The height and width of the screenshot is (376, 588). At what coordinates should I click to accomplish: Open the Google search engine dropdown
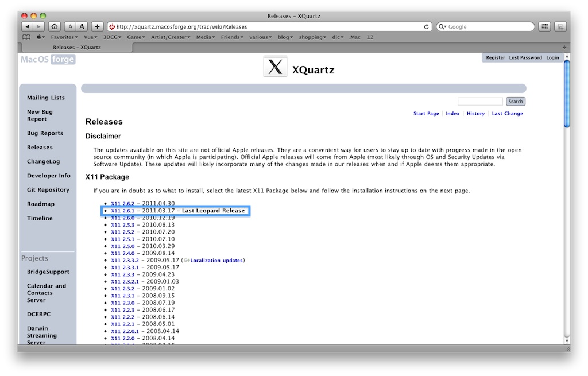click(x=443, y=26)
